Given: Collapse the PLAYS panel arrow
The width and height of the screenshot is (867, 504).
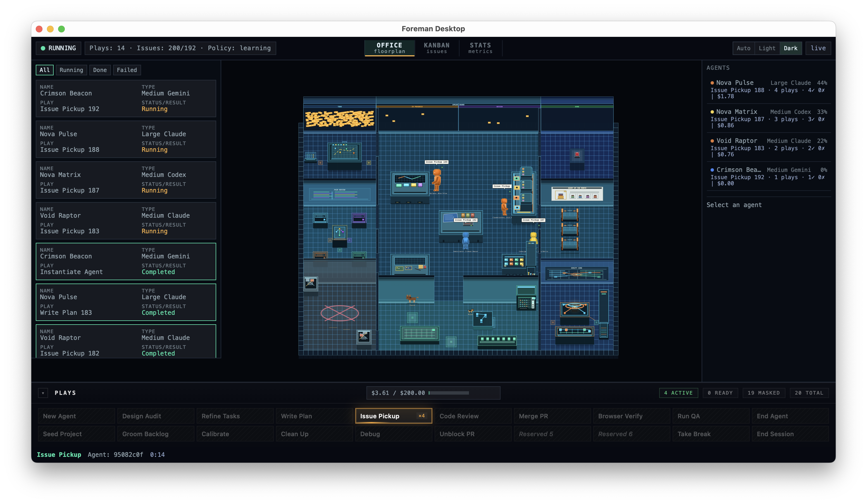Looking at the screenshot, I should 43,393.
